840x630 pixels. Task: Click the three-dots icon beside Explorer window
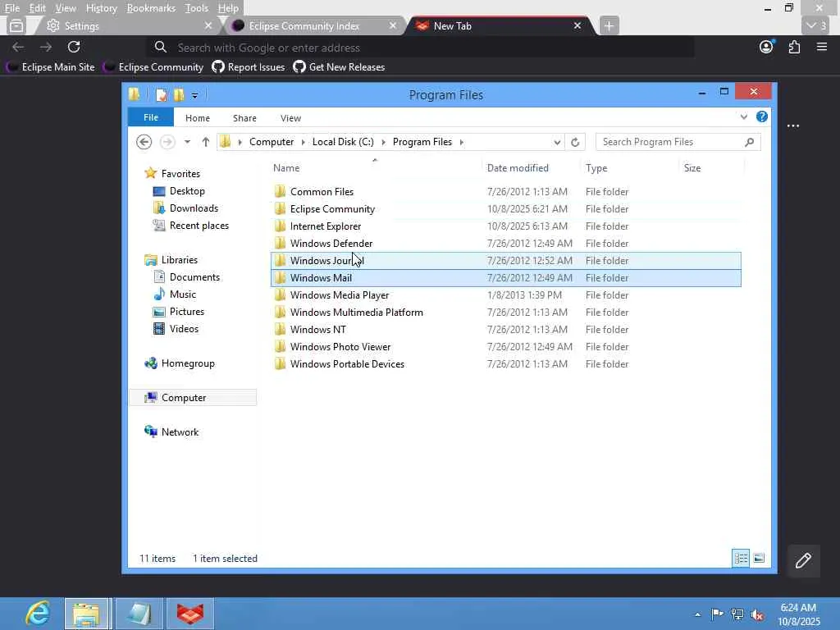point(793,126)
